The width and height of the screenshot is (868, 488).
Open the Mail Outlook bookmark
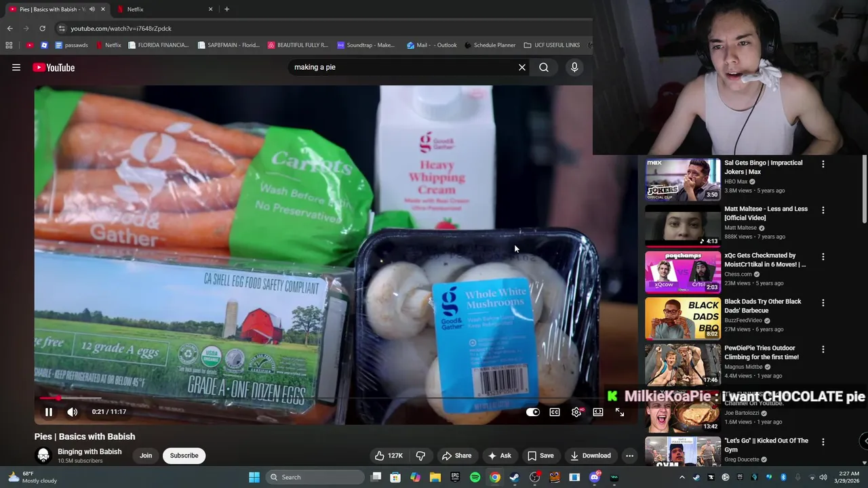click(432, 45)
